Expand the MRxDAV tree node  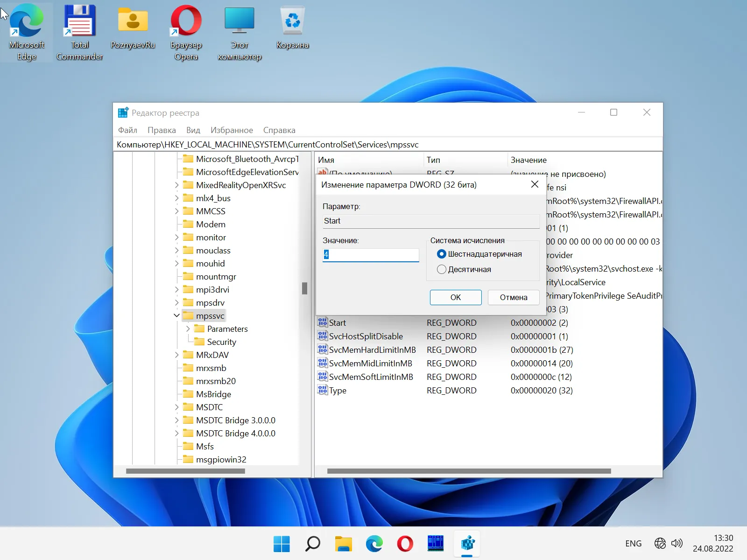click(x=176, y=355)
